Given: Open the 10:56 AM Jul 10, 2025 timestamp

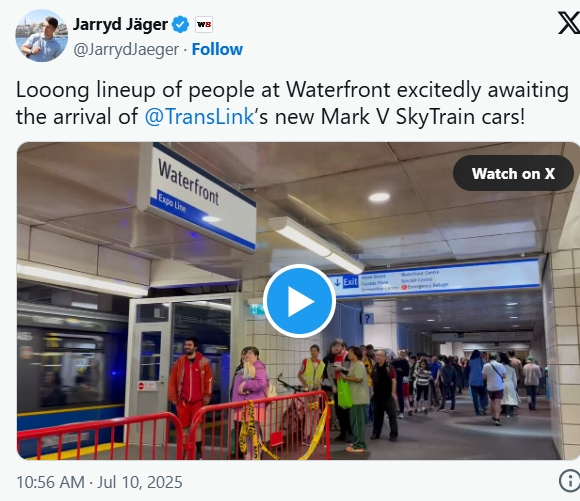Looking at the screenshot, I should pyautogui.click(x=100, y=482).
